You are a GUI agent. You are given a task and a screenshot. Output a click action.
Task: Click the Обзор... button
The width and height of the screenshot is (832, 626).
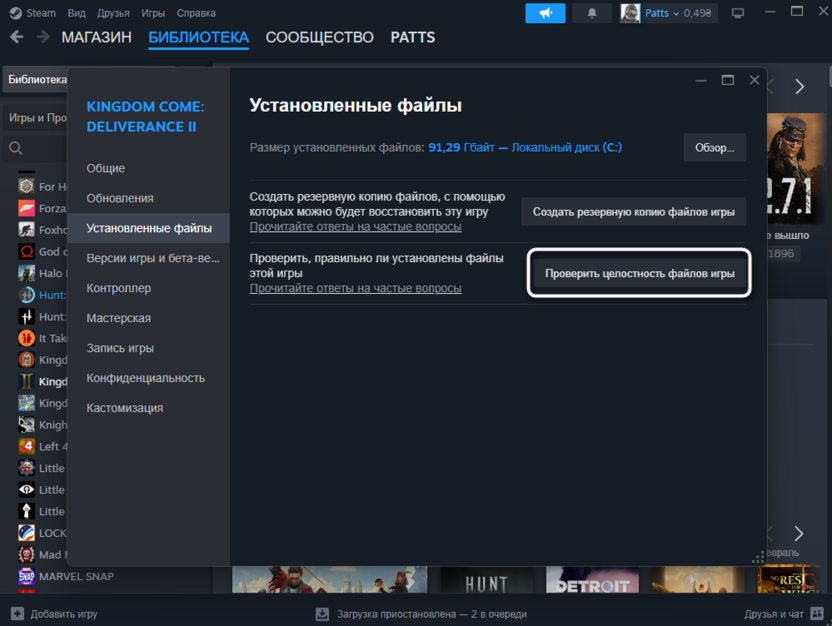pos(715,147)
